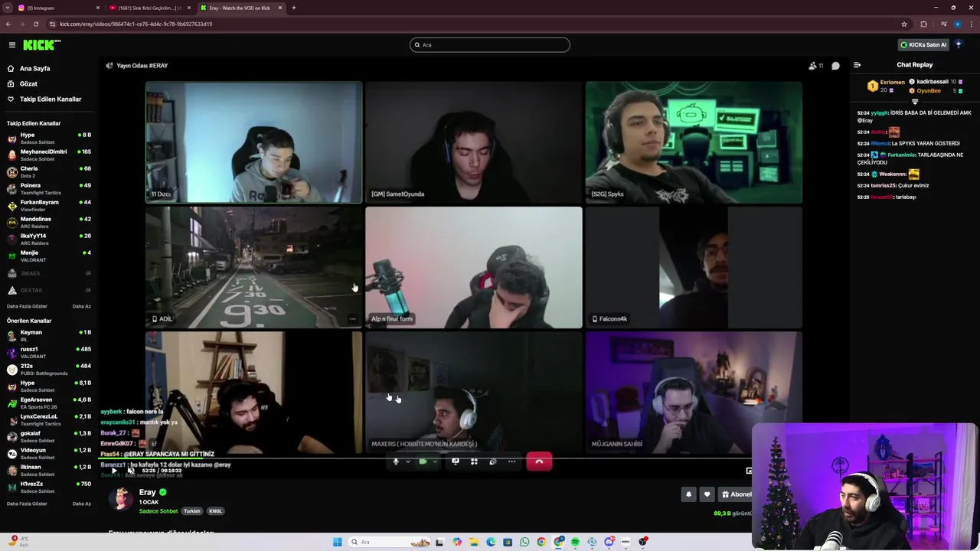Open the three-dot more options in call toolbar
Screen dimensions: 980x551
(511, 461)
